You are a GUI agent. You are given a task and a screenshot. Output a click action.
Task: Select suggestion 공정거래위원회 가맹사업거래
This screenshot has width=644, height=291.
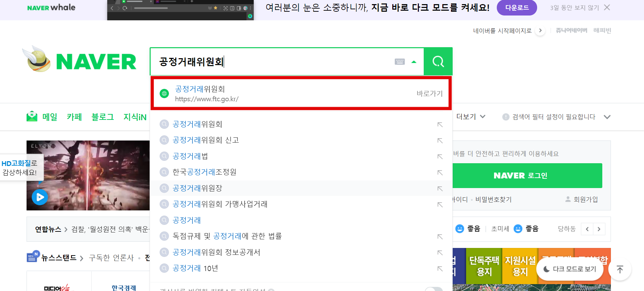220,204
